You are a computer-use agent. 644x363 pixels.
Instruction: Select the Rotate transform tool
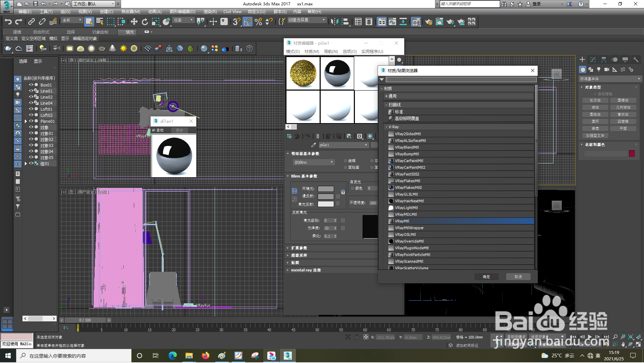tap(145, 22)
